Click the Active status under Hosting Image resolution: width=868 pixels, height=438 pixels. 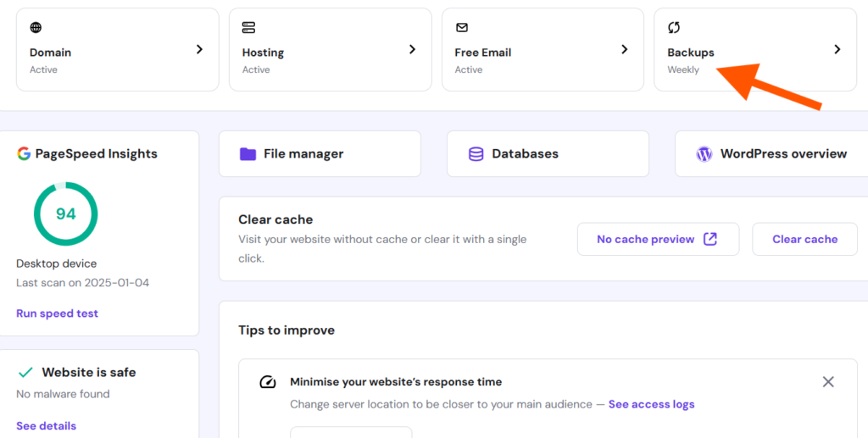tap(256, 69)
